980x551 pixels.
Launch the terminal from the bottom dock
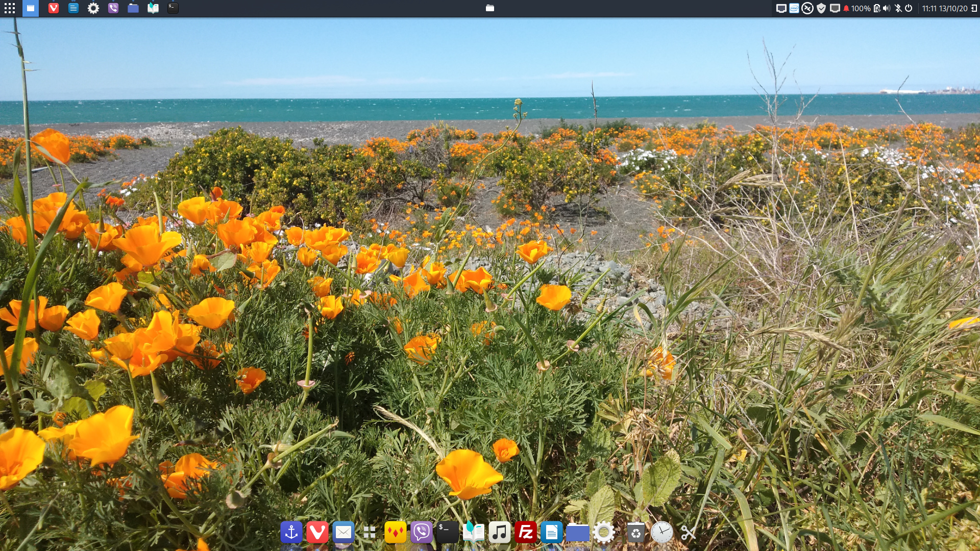pyautogui.click(x=448, y=533)
